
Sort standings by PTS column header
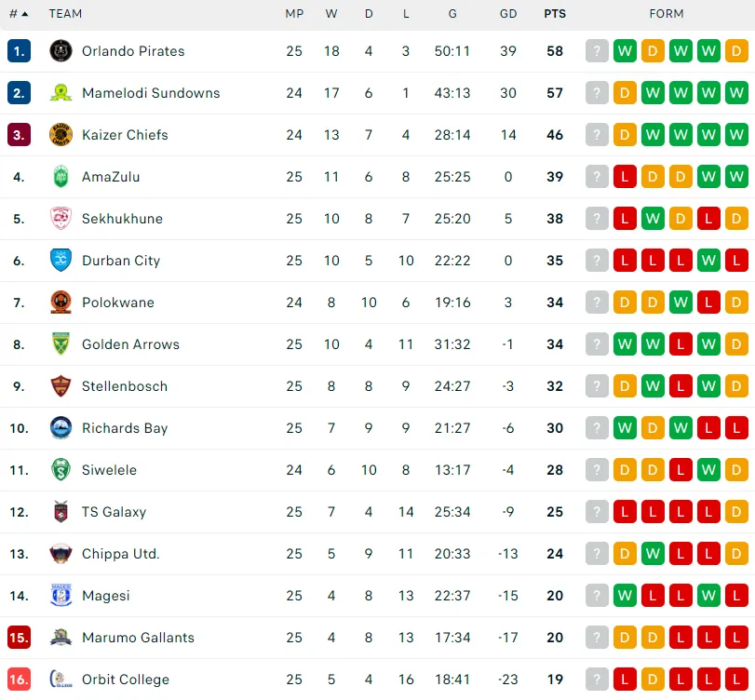pos(555,14)
